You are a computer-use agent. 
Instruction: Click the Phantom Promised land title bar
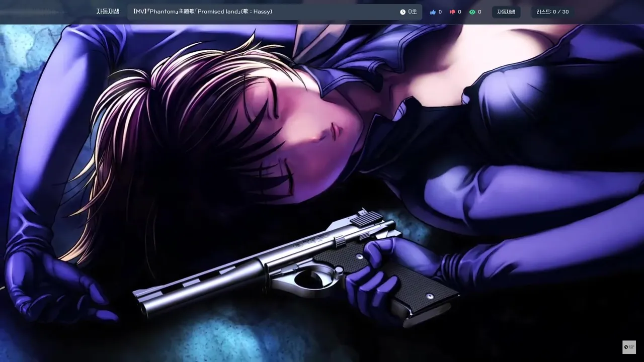coord(275,12)
